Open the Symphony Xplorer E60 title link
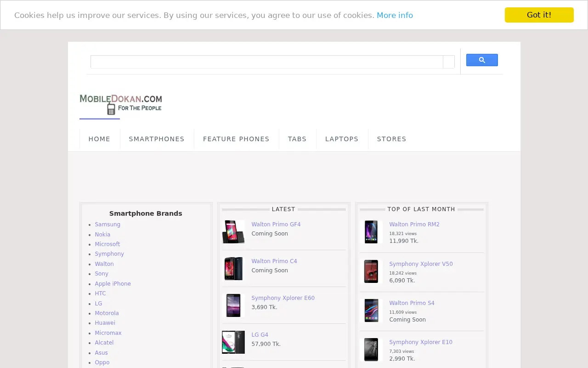 (283, 298)
